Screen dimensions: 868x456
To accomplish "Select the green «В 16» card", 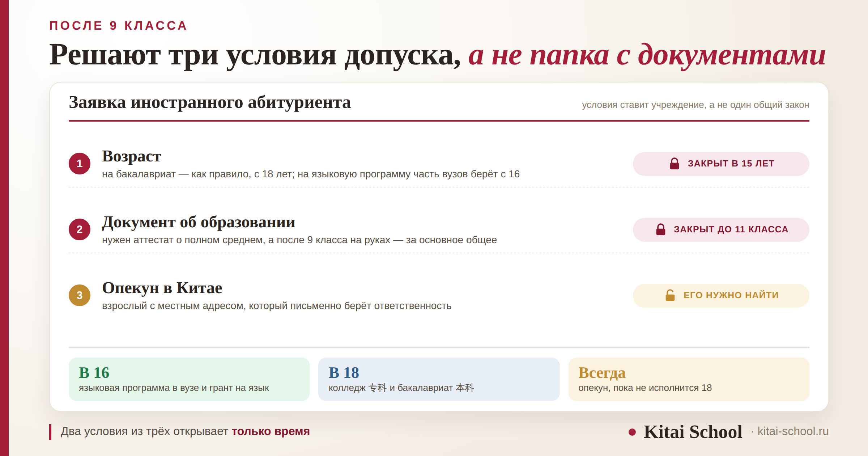I will [x=189, y=379].
